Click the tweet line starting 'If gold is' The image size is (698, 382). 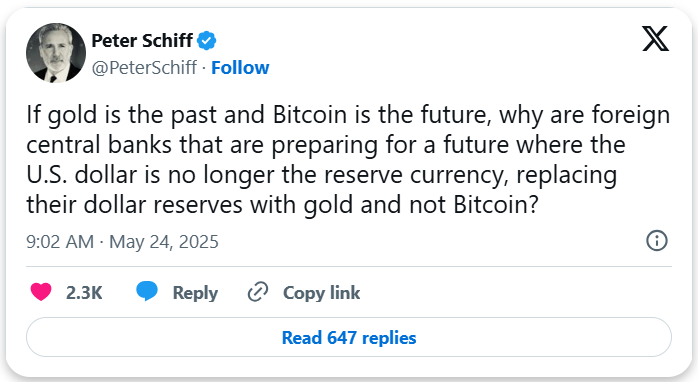pyautogui.click(x=348, y=115)
